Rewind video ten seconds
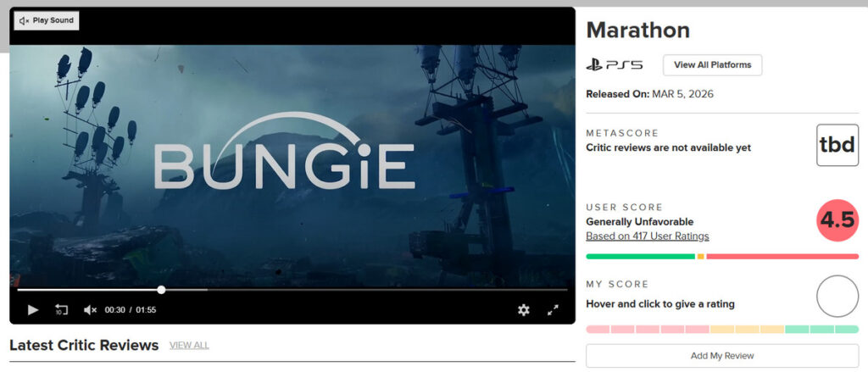868x372 pixels. (61, 310)
